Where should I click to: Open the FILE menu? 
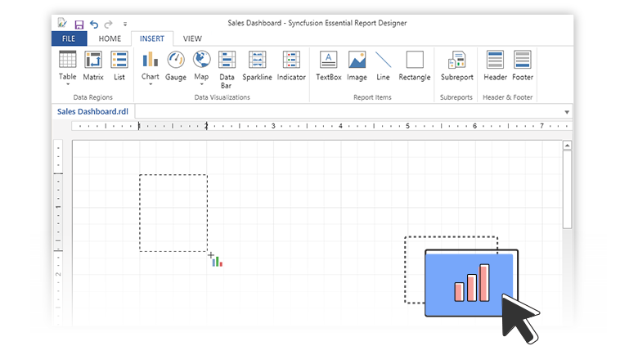(69, 38)
